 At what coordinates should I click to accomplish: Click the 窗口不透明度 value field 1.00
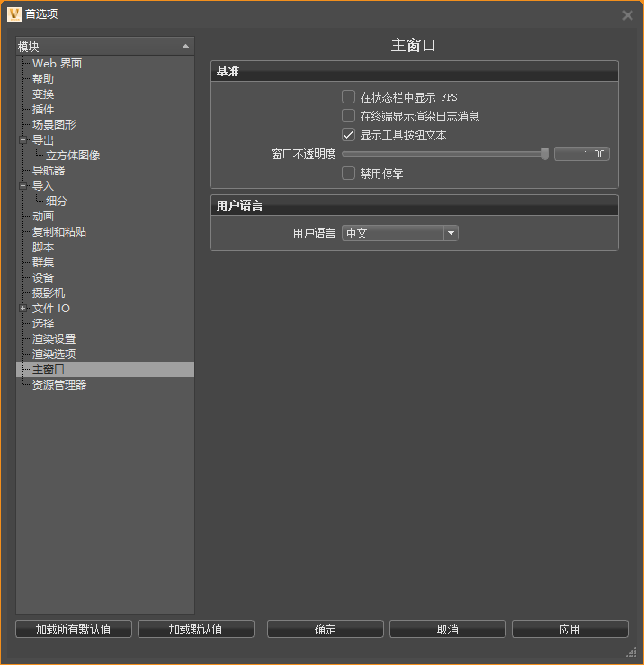[x=582, y=154]
